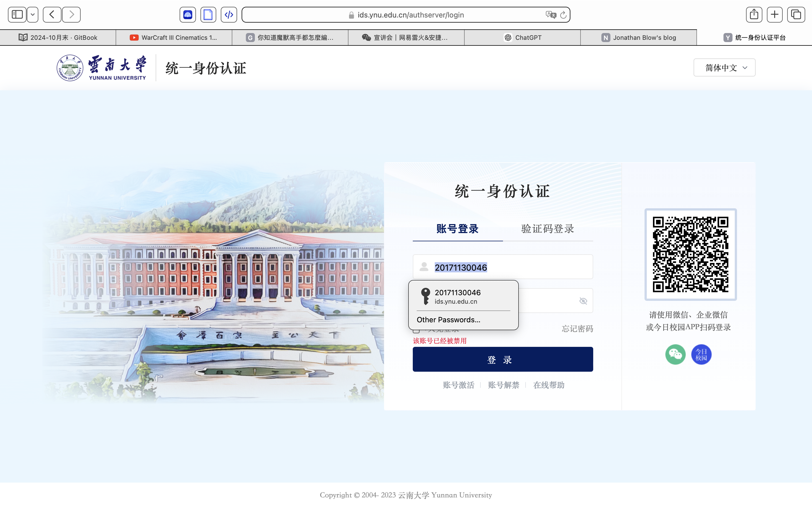The height and width of the screenshot is (508, 812).
Task: Click the QR code image
Action: (690, 254)
